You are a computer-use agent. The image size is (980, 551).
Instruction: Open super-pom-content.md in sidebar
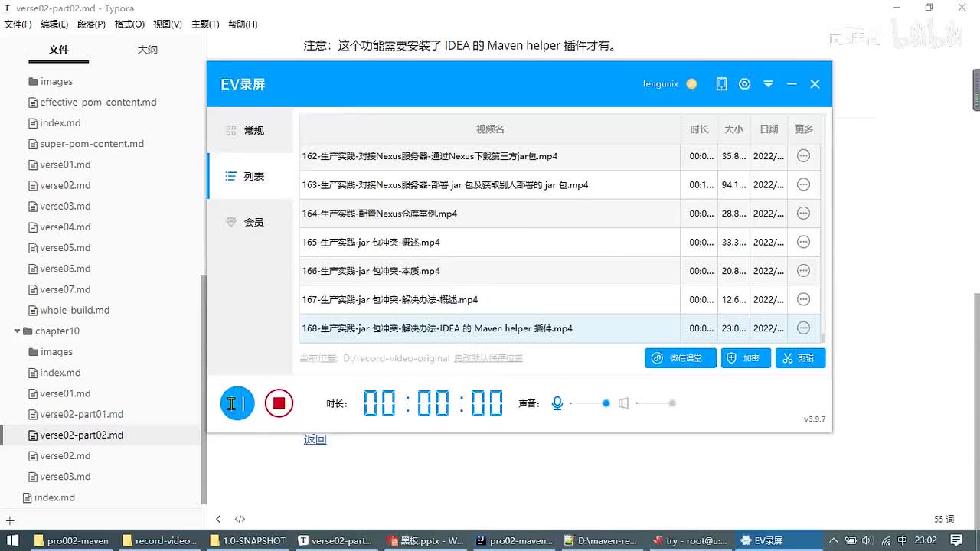[92, 144]
